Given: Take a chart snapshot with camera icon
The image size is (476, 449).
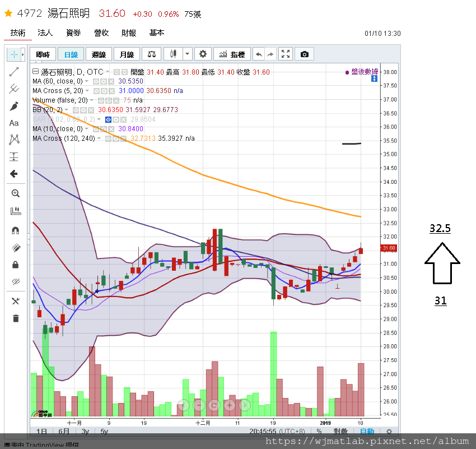Looking at the screenshot, I should pyautogui.click(x=305, y=54).
